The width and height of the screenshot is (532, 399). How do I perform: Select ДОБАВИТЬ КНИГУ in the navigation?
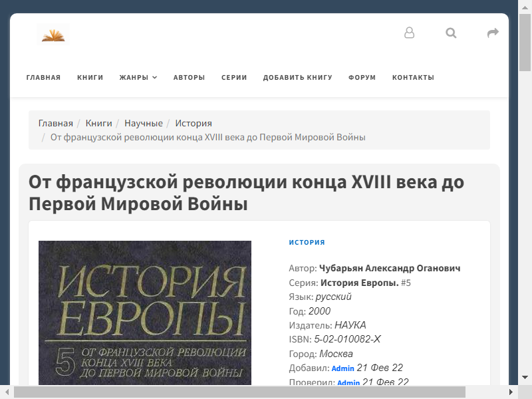(297, 77)
